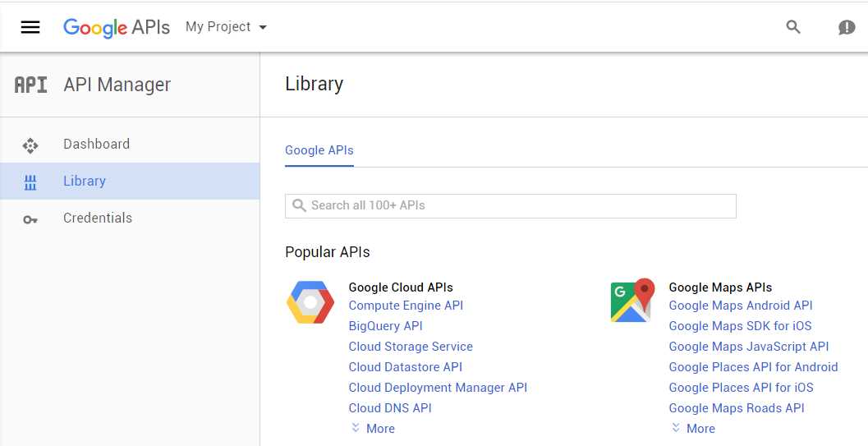Click the Google APIs logo
Image resolution: width=868 pixels, height=446 pixels.
[117, 27]
